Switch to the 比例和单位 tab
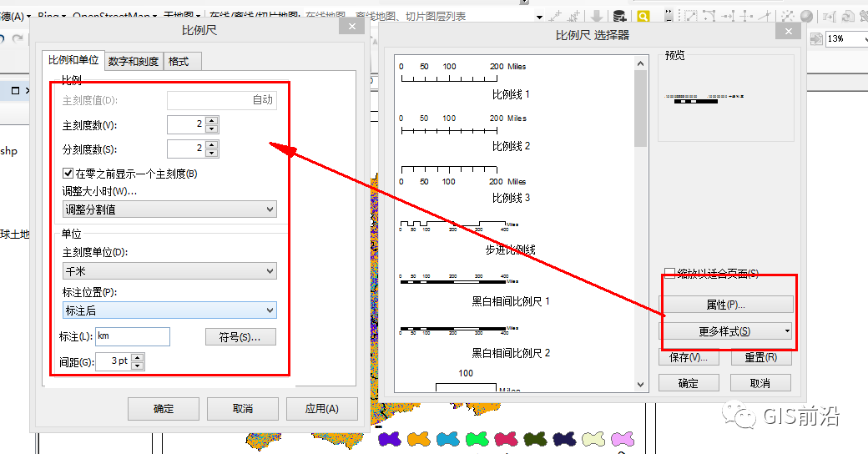The height and width of the screenshot is (454, 868). coord(73,60)
